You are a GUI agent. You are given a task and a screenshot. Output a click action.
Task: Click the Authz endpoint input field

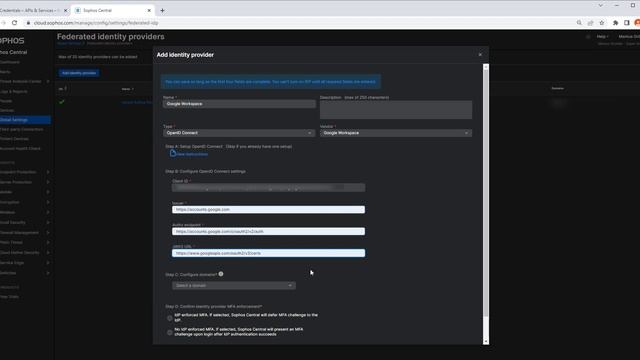tap(269, 231)
